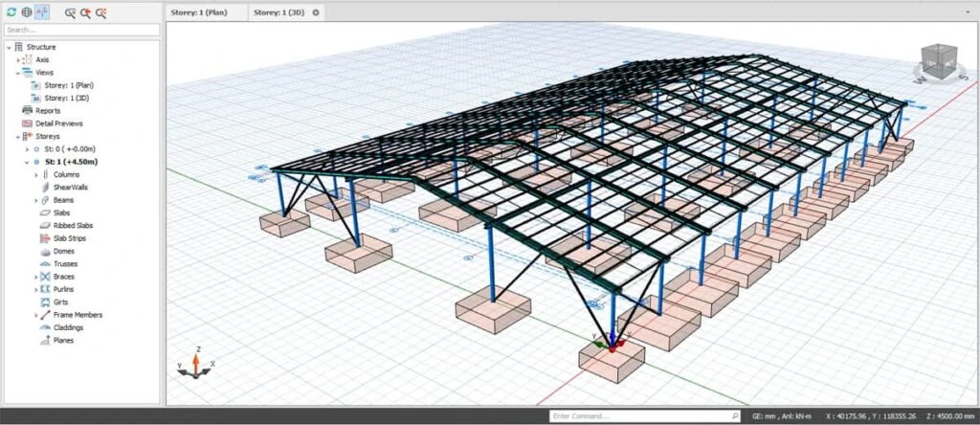Switch to the Storey: 1 (Plan) tab
This screenshot has width=980, height=425.
click(x=205, y=12)
